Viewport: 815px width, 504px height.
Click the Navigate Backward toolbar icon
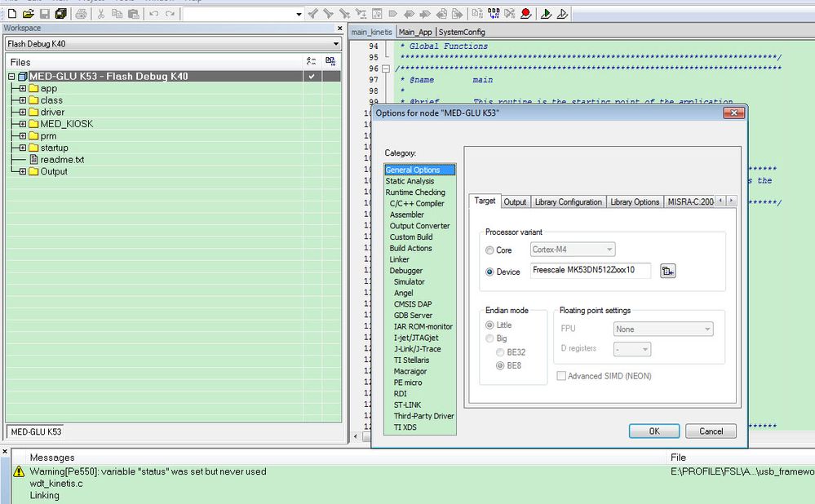coord(441,14)
